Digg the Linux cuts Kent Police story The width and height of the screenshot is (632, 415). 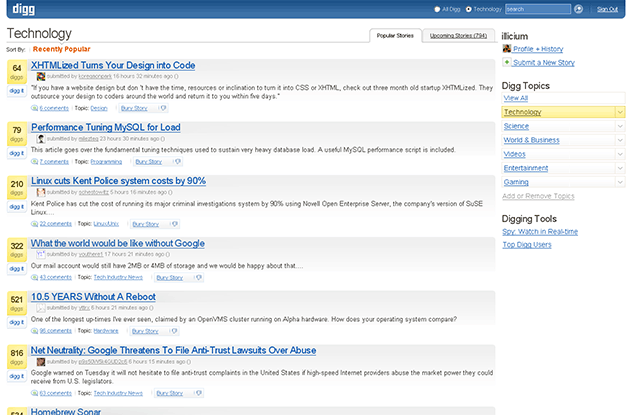(x=17, y=207)
